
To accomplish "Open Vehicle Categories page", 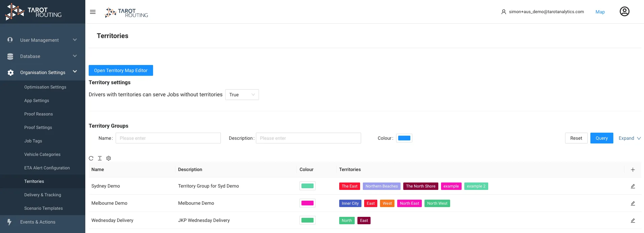I will coord(42,154).
